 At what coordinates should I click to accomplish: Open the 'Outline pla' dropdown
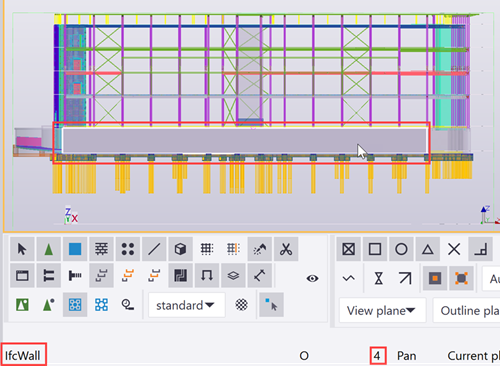(x=467, y=311)
